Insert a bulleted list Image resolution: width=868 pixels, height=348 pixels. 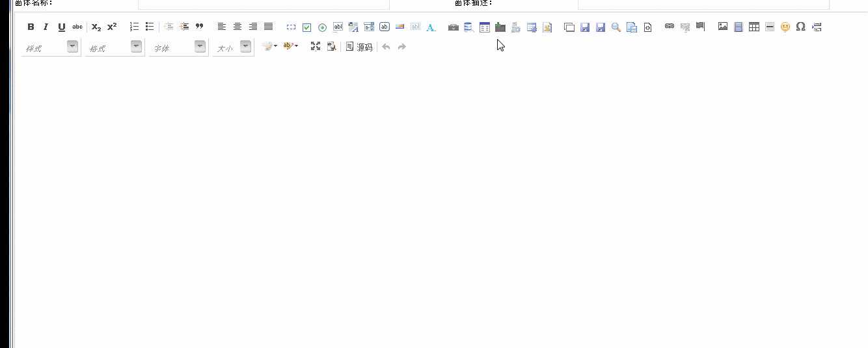pyautogui.click(x=150, y=27)
